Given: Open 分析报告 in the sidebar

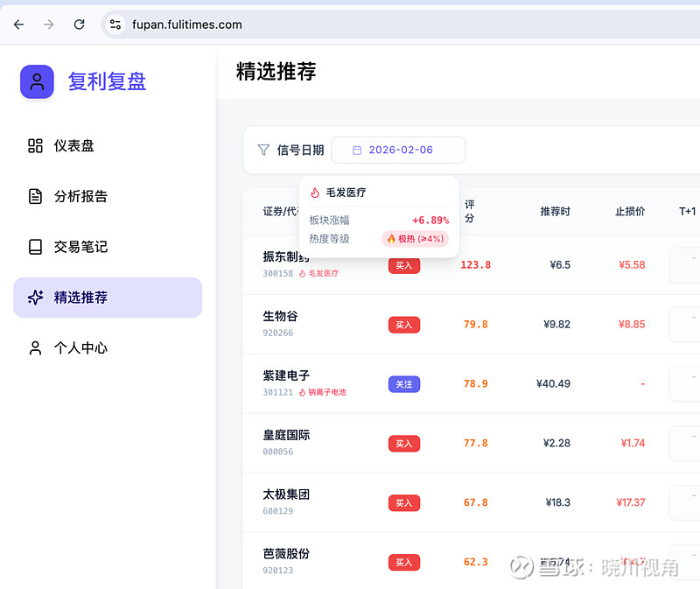Looking at the screenshot, I should (80, 196).
